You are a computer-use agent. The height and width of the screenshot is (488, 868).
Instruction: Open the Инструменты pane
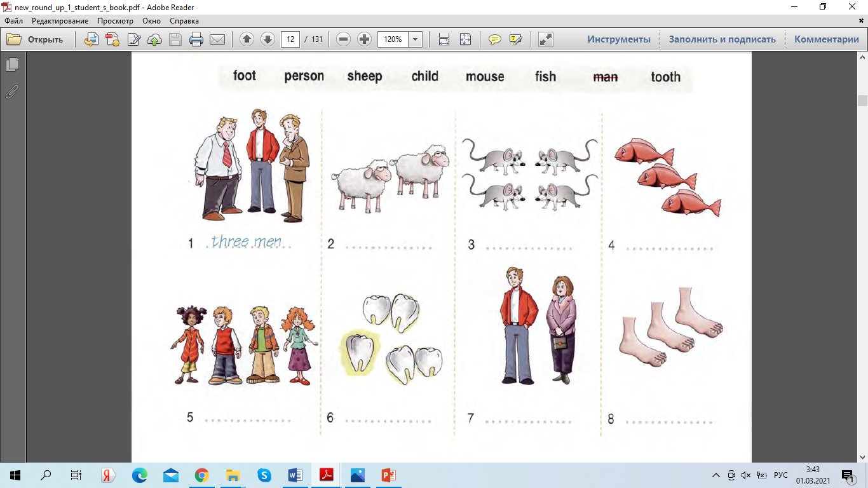point(618,39)
